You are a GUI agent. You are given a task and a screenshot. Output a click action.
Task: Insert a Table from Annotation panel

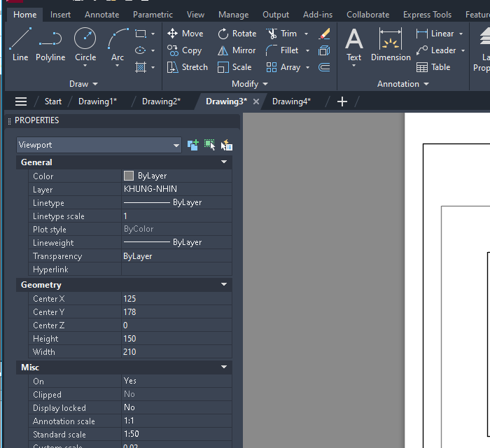(x=433, y=67)
